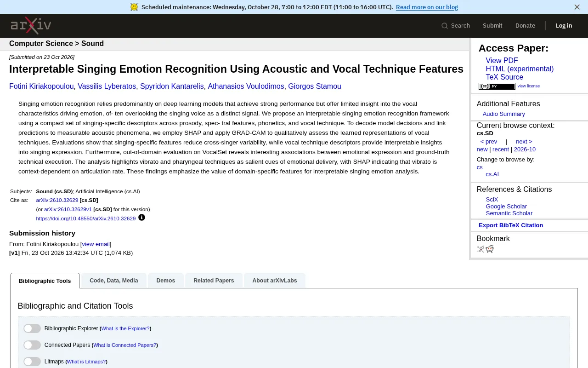Open the Audio Summary link
Viewport: 588px width, 368px height.
[x=503, y=114]
